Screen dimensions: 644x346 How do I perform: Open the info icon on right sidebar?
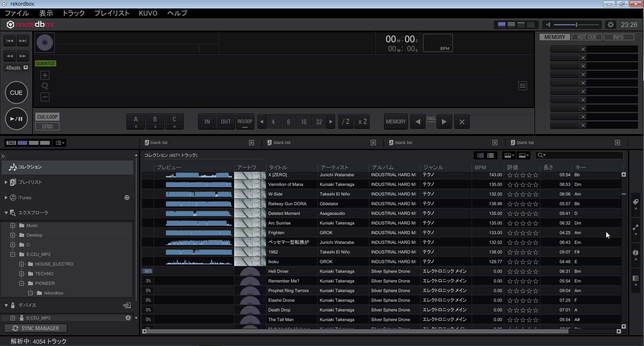[x=636, y=253]
